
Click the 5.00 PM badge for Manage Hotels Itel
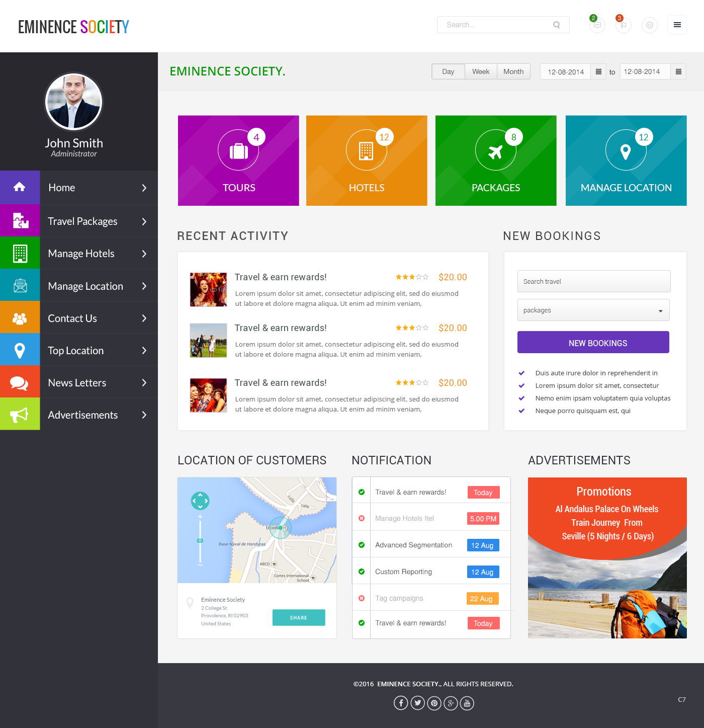click(x=483, y=519)
